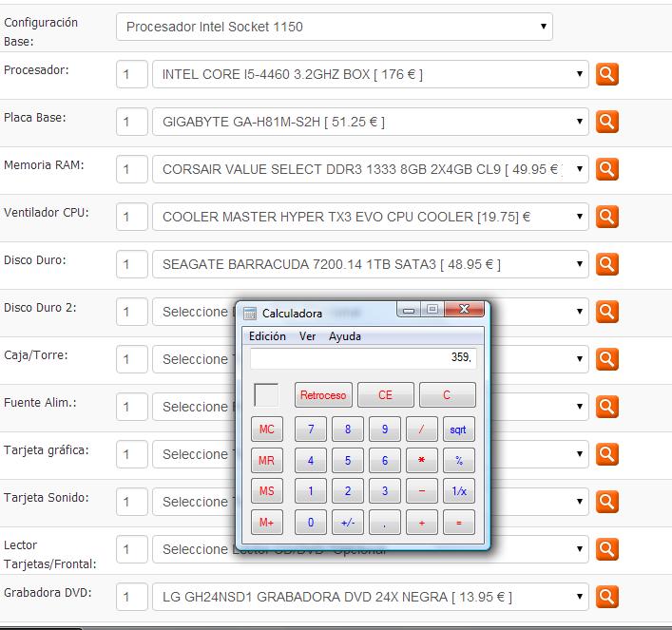Open search icon for Memoria RAM
Image resolution: width=672 pixels, height=630 pixels.
[x=606, y=169]
